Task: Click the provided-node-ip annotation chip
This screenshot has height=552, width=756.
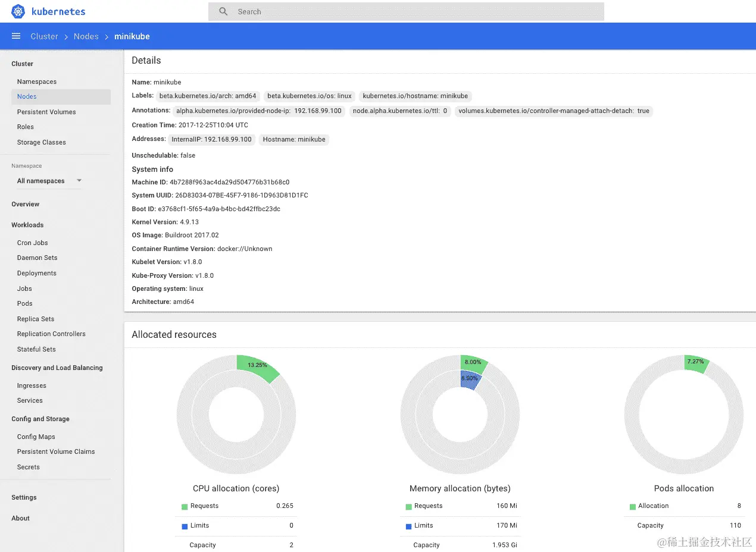Action: pyautogui.click(x=259, y=111)
